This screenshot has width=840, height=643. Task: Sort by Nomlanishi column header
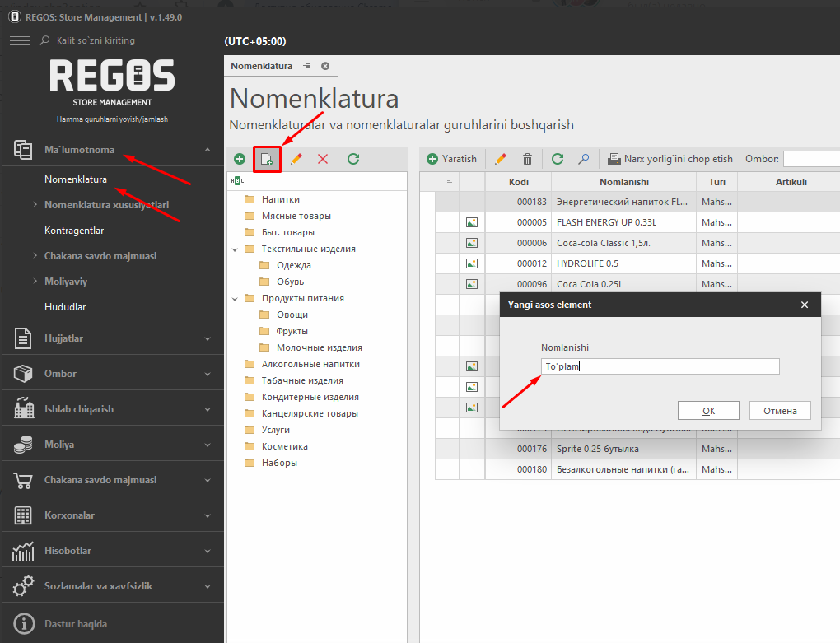(624, 182)
